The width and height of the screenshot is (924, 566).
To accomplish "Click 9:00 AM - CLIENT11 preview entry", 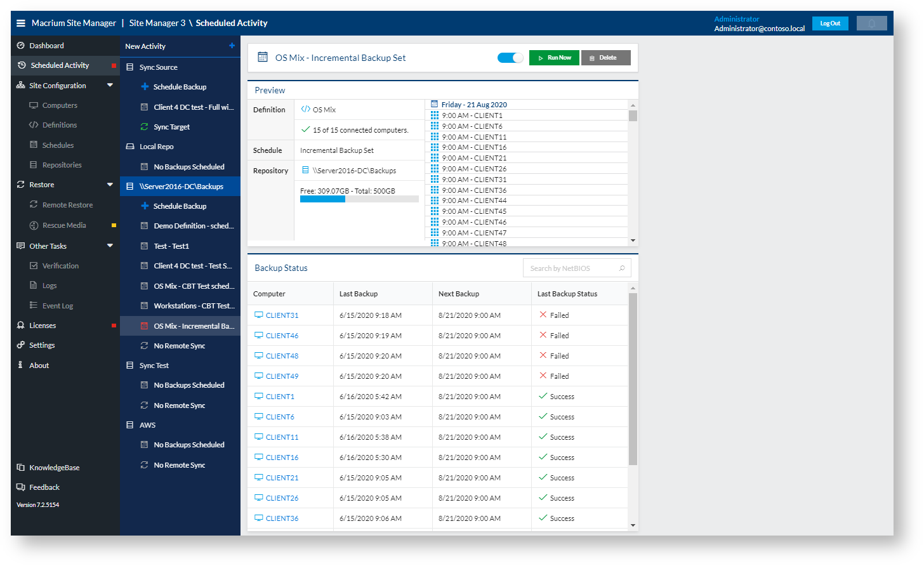I will [474, 137].
